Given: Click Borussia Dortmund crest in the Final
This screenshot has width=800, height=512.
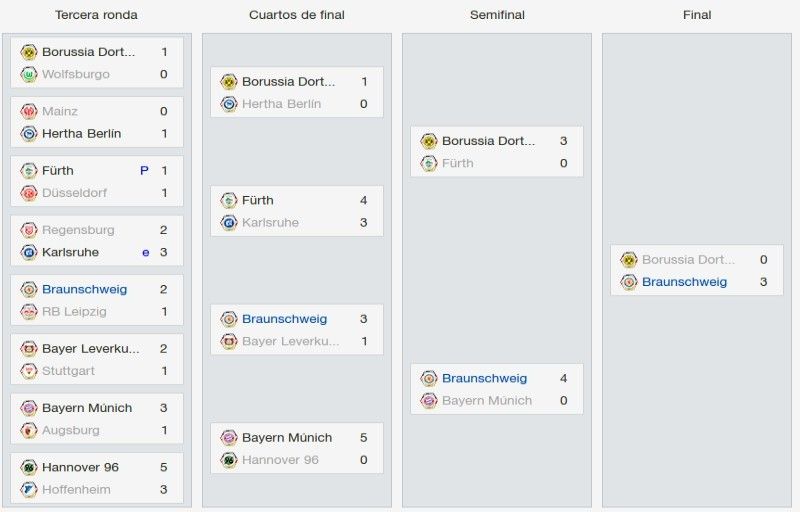Looking at the screenshot, I should [629, 260].
